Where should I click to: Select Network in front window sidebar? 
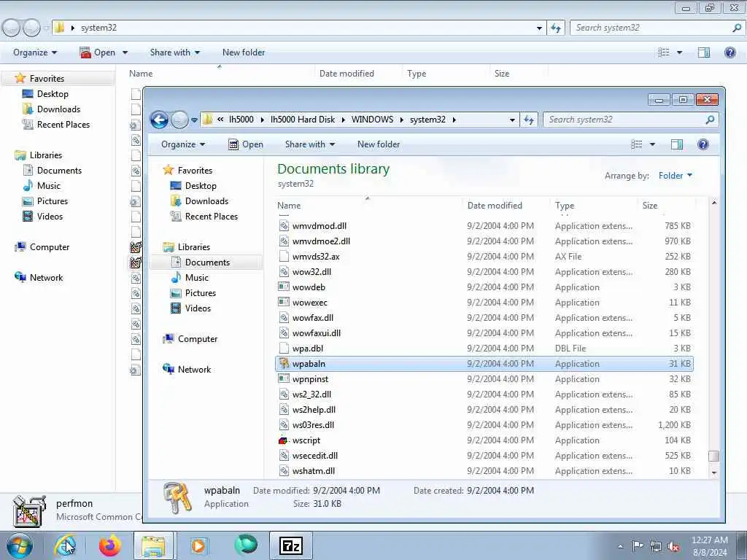point(194,370)
